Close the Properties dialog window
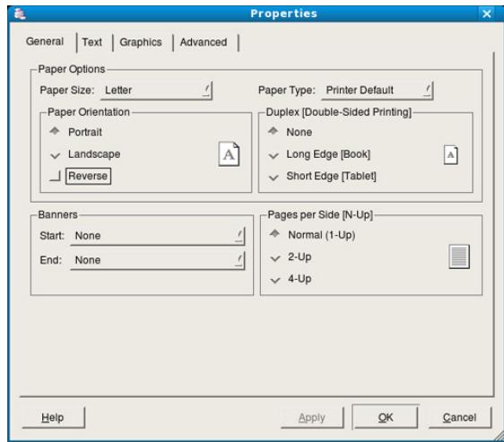 tap(487, 13)
